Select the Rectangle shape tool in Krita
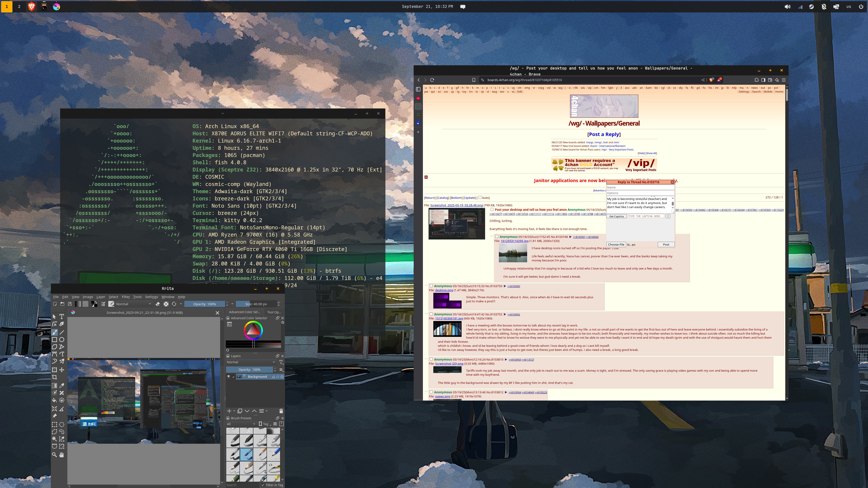Viewport: 868px width, 488px height. coord(54,340)
